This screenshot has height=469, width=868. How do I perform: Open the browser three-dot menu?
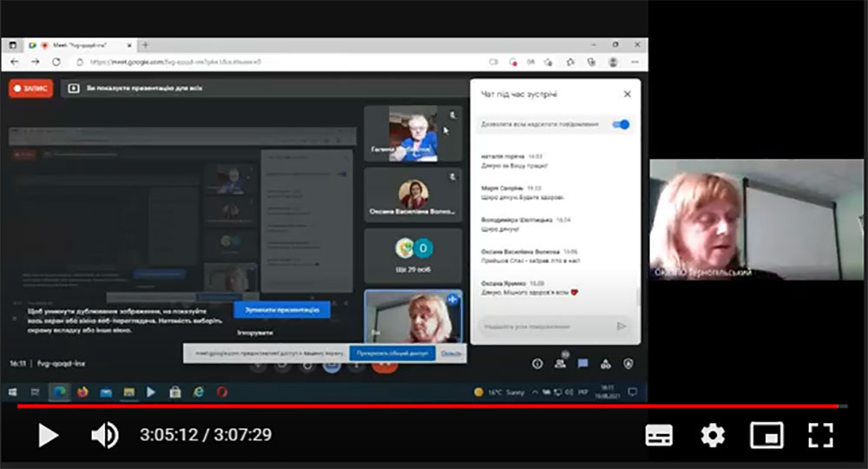coord(635,62)
